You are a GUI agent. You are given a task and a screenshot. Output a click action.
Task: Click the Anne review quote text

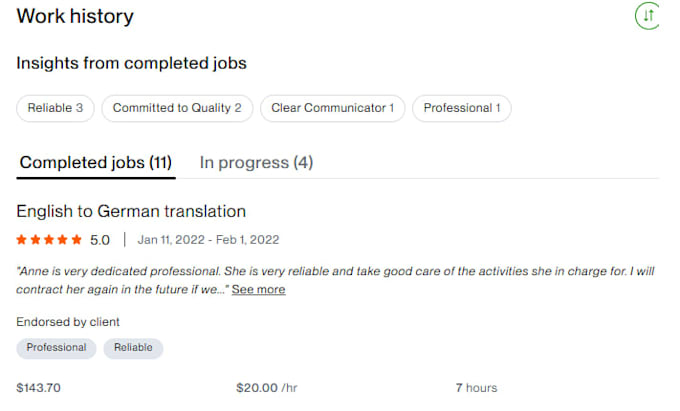coord(335,280)
